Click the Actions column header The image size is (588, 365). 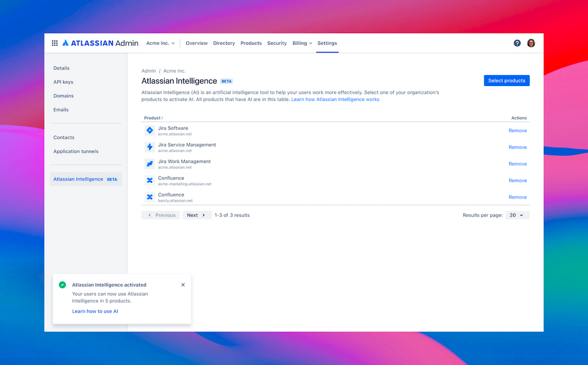[x=519, y=118]
